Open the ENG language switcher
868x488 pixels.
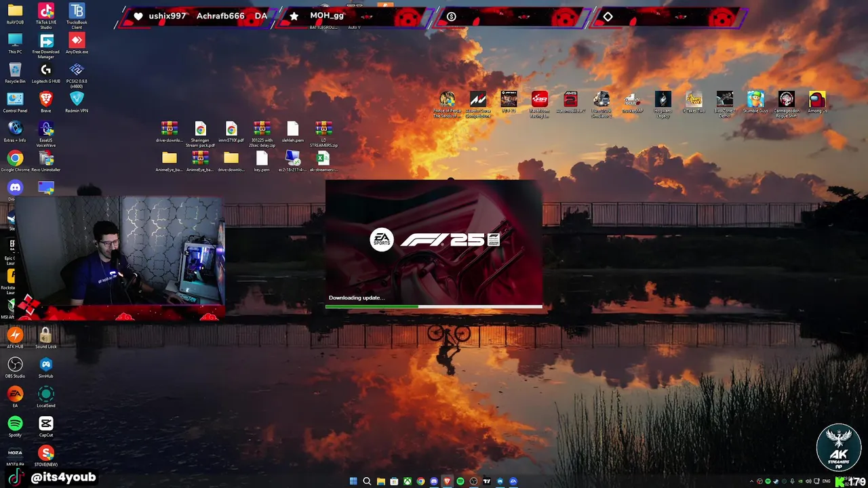827,481
